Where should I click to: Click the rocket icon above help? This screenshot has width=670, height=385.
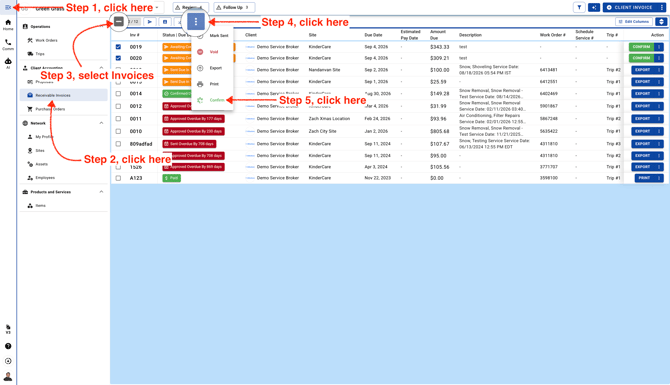8,327
